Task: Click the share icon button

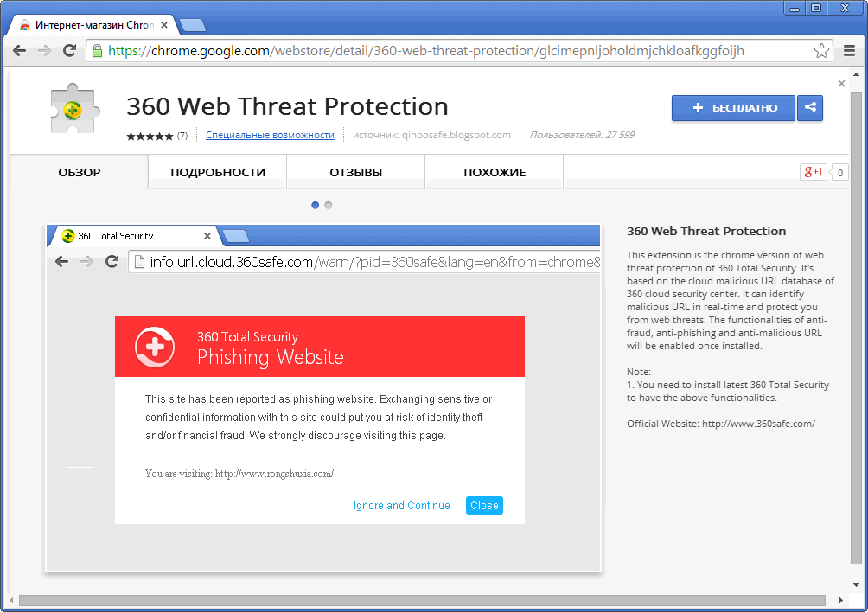Action: pos(810,108)
